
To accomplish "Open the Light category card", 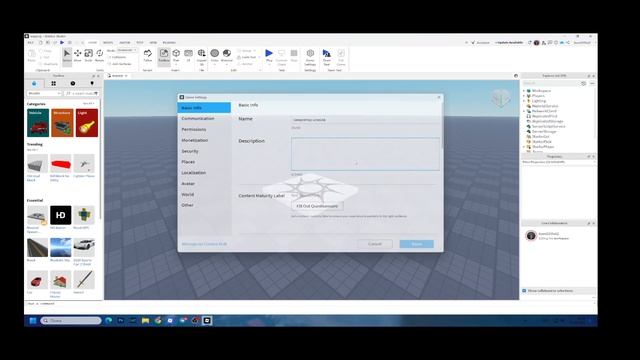I will [87, 123].
